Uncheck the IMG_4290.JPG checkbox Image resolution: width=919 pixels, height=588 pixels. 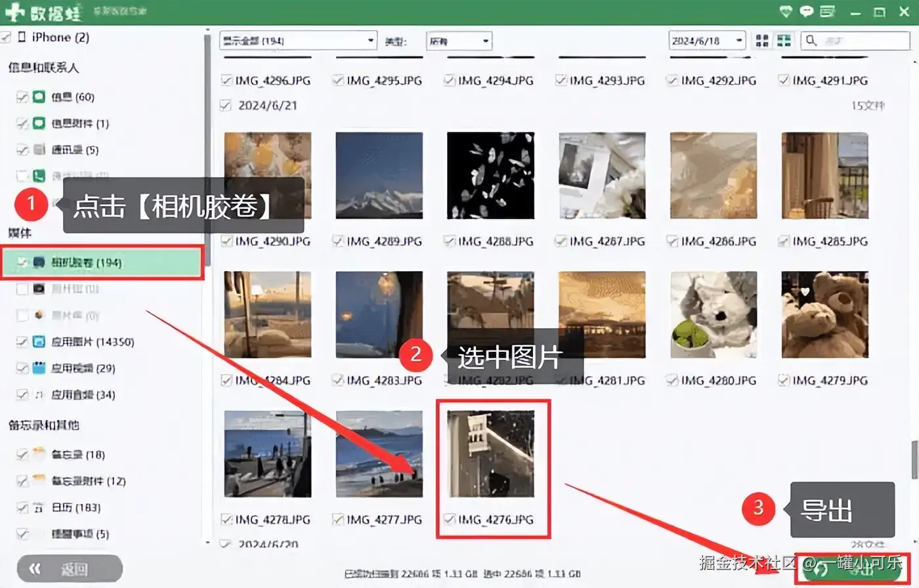coord(227,241)
